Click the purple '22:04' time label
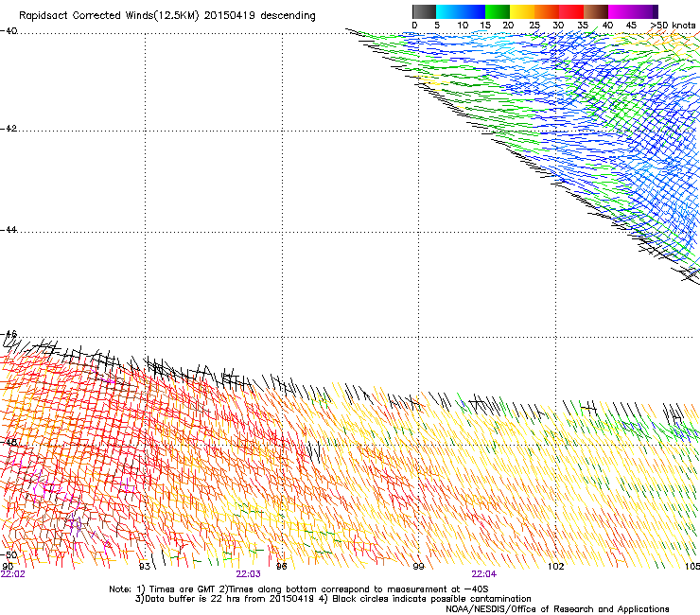Screen dimensions: 700x615 (484, 574)
